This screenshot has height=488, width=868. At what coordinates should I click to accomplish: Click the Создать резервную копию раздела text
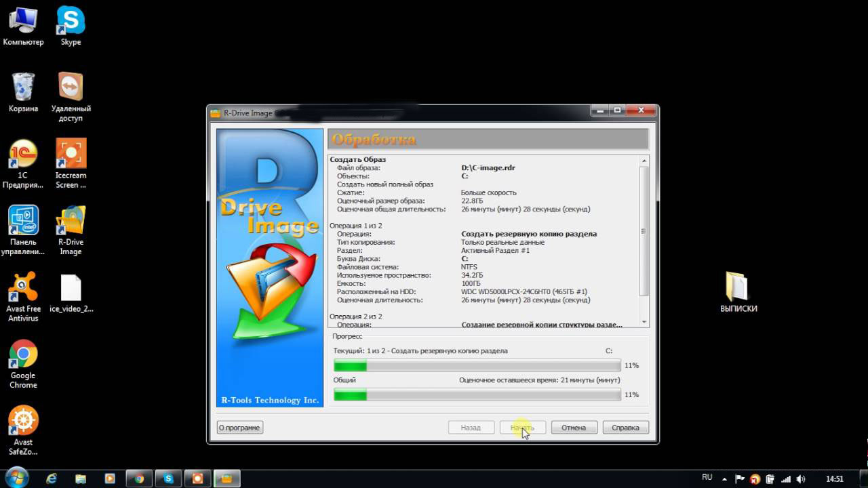(x=529, y=234)
